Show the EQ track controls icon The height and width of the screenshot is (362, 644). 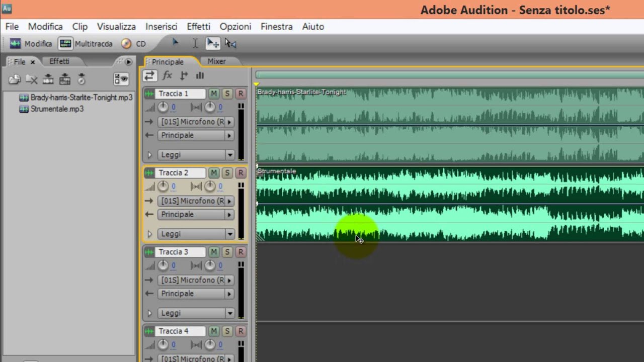pyautogui.click(x=200, y=76)
